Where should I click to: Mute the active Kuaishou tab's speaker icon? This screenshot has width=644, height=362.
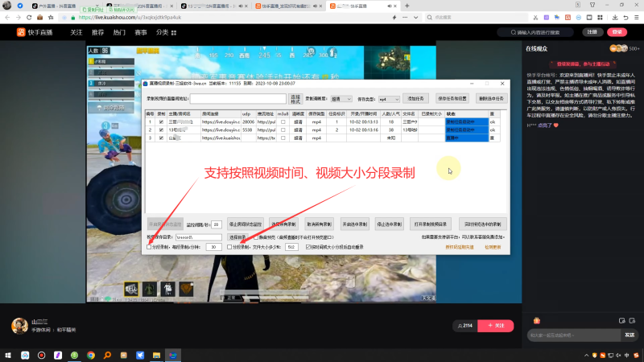tap(389, 6)
